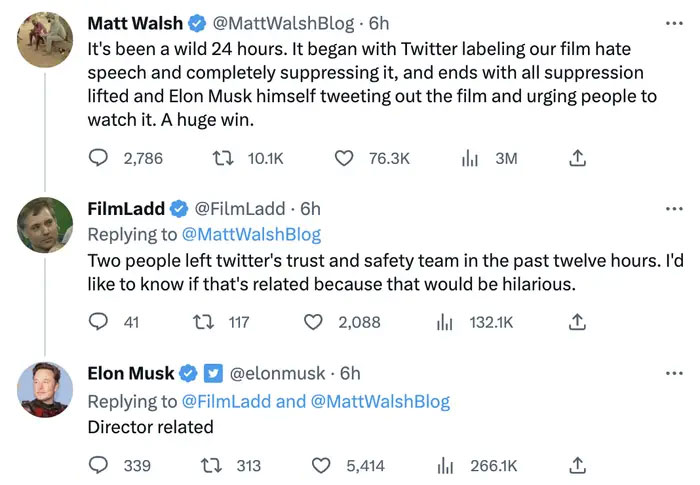Open the @MattWalshBlog link under FilmLadd
Viewport: 700px width, 485px height.
(x=251, y=235)
